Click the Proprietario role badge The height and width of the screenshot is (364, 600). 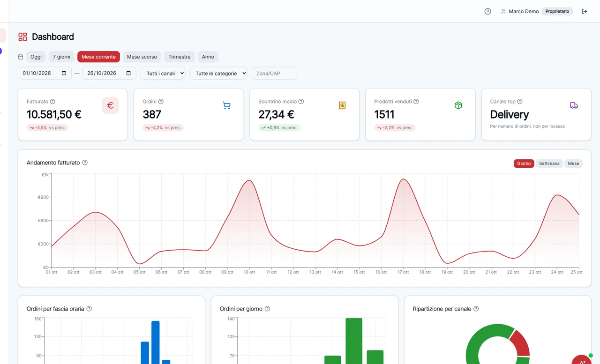pos(557,11)
